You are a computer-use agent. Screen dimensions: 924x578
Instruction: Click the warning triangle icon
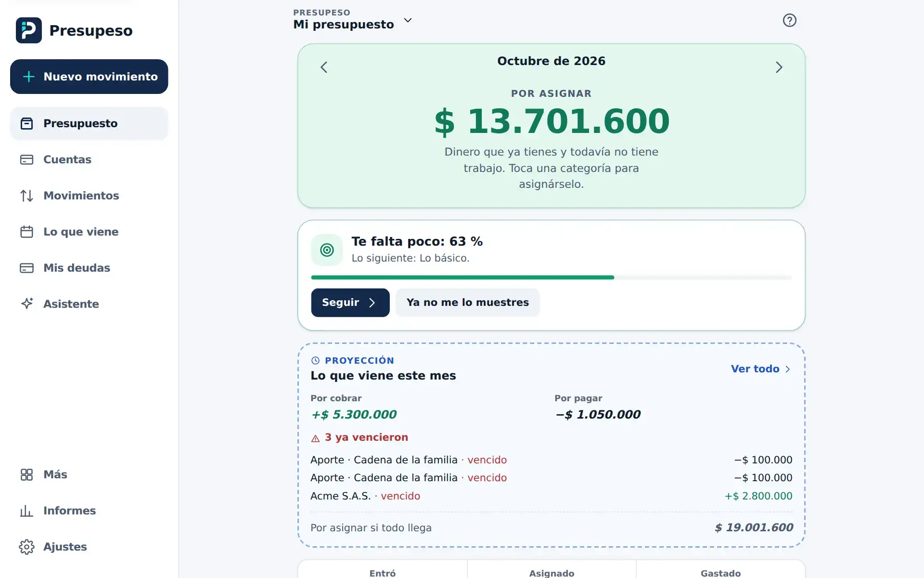[316, 438]
